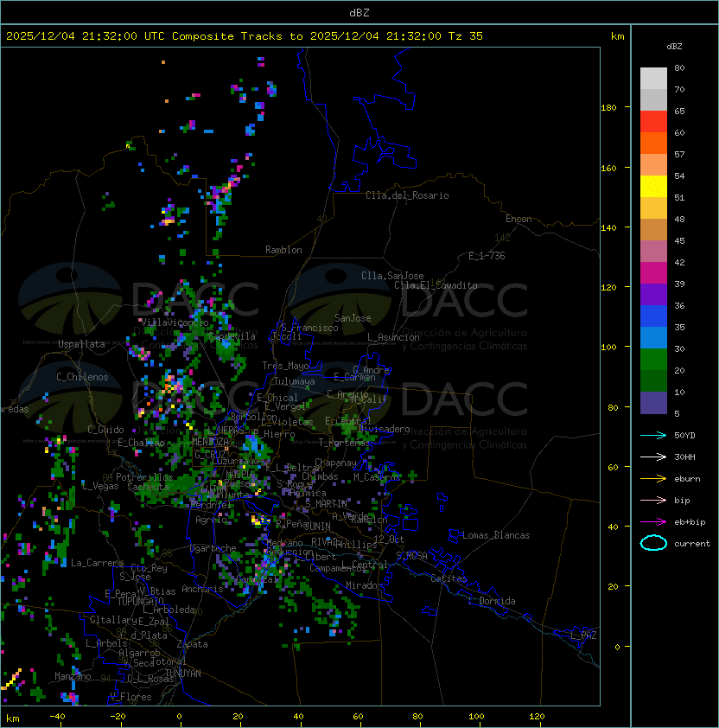Click the L_Dormida map label
The height and width of the screenshot is (728, 719).
[492, 601]
